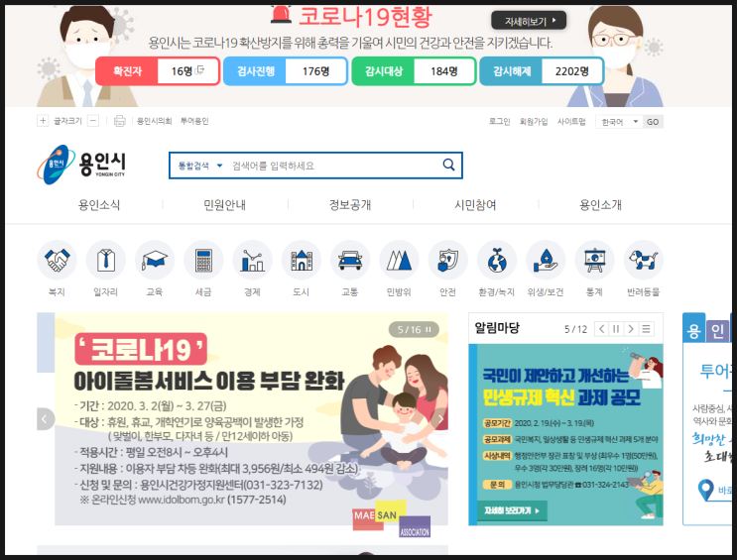Viewport: 737px width, 560px height.
Task: Open the 민생규제 혁신 과제 공모 notice image
Action: [566, 434]
